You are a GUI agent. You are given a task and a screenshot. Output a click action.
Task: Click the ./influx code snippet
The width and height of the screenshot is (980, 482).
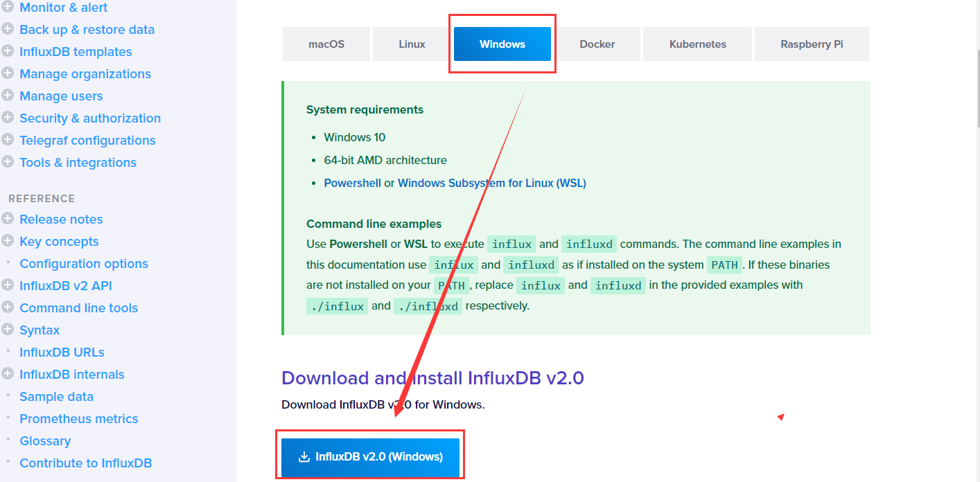[338, 306]
